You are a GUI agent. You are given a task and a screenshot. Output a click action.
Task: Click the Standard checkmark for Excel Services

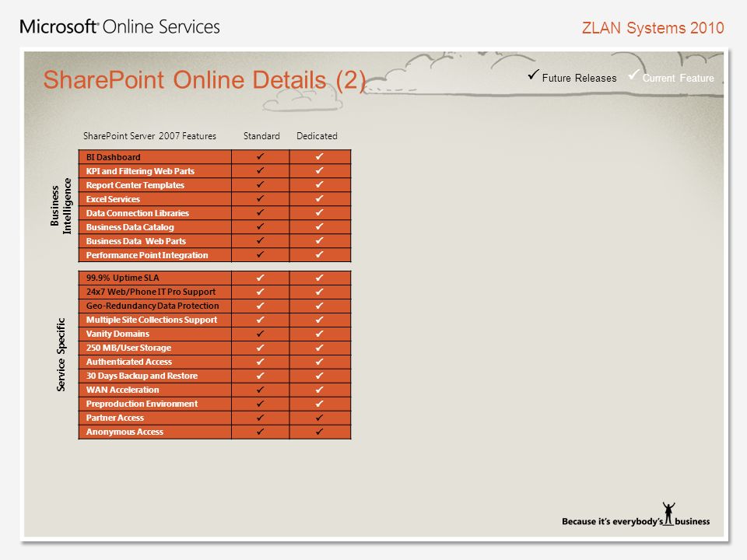(260, 198)
